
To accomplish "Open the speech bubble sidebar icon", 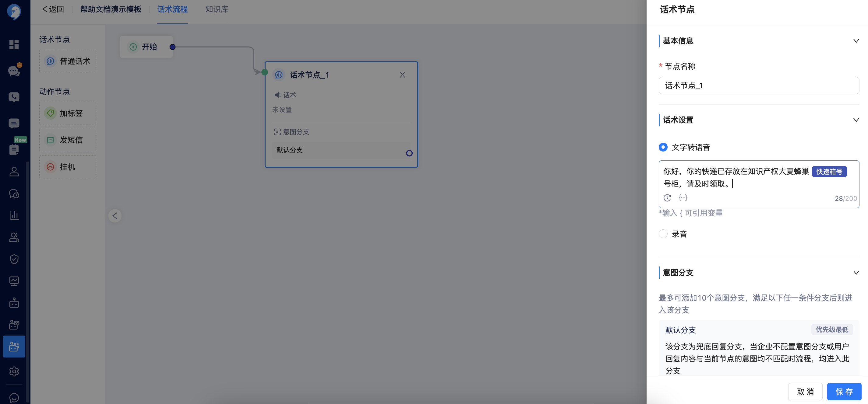I will click(14, 123).
